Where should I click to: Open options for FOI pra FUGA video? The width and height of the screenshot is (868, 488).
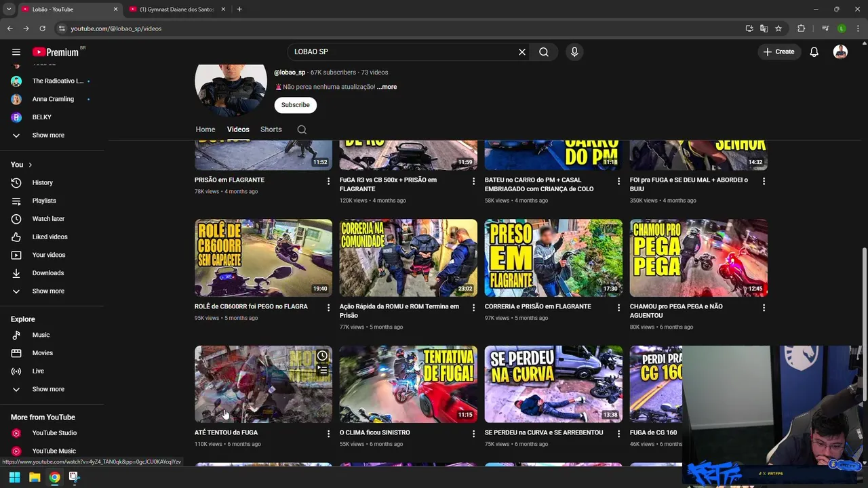click(x=764, y=181)
